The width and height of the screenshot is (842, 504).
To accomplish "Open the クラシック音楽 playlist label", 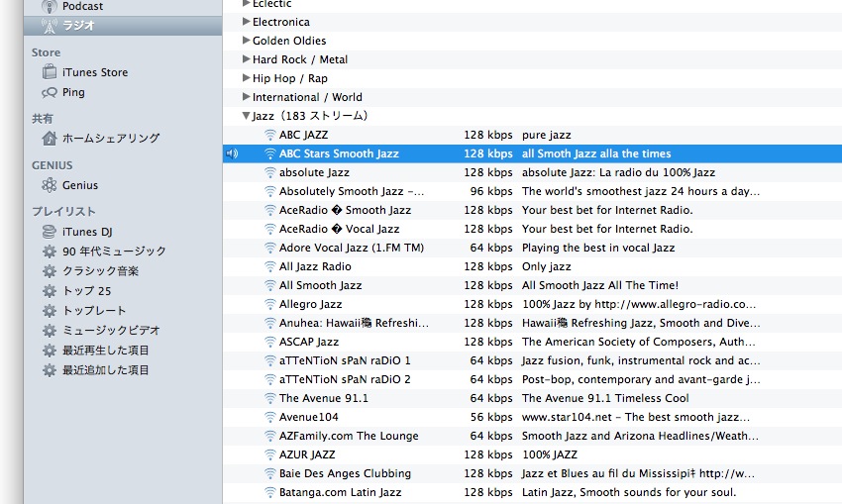I will tap(100, 271).
